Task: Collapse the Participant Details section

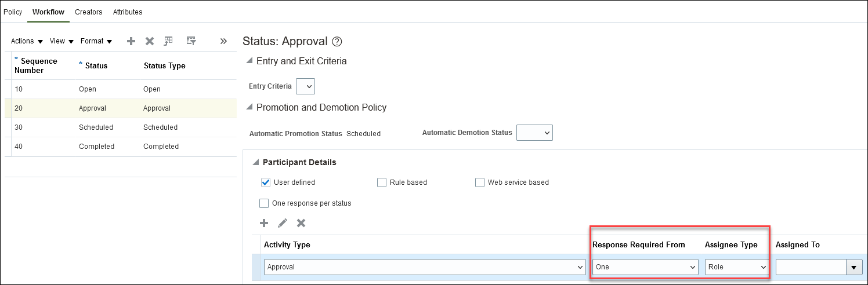Action: (x=254, y=162)
